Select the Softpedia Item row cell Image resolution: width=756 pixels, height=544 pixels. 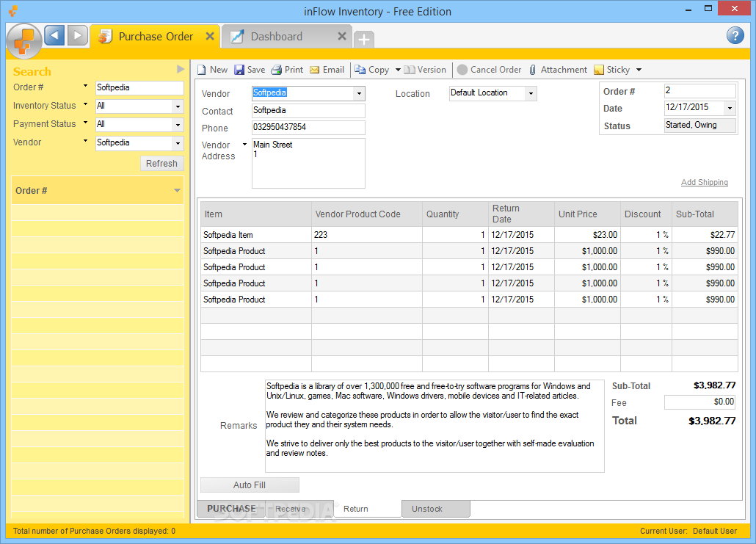pos(256,235)
